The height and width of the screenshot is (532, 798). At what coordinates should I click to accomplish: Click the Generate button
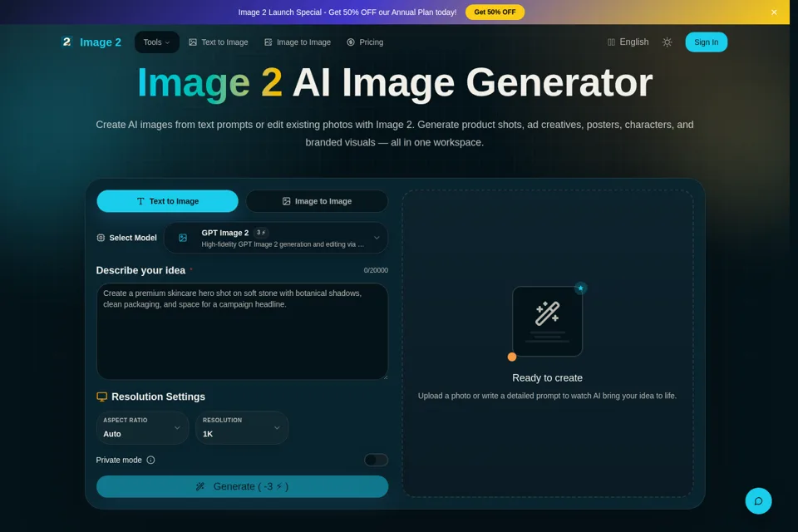(x=242, y=486)
